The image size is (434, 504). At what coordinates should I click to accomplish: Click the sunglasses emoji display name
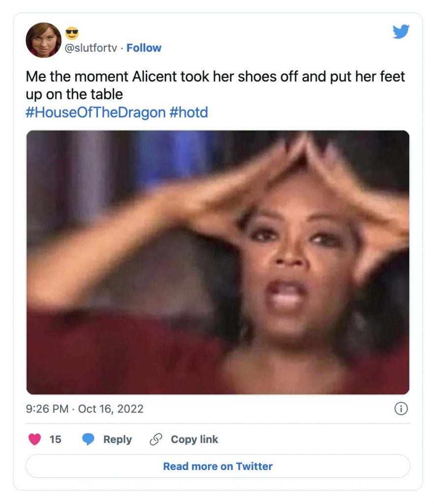(x=72, y=33)
